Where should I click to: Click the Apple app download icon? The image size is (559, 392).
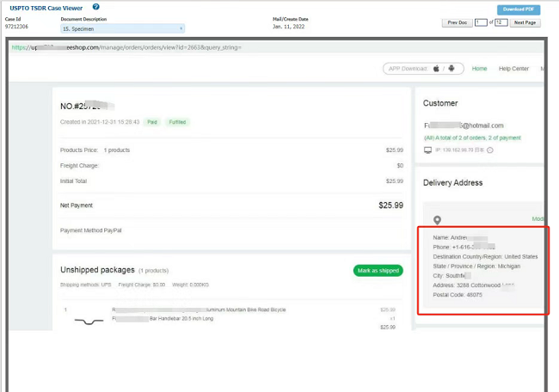[436, 69]
